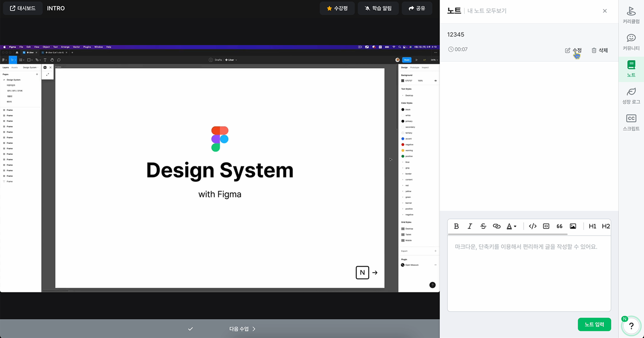Image resolution: width=644 pixels, height=338 pixels.
Task: Expand the Desktop text style group
Action: click(403, 96)
